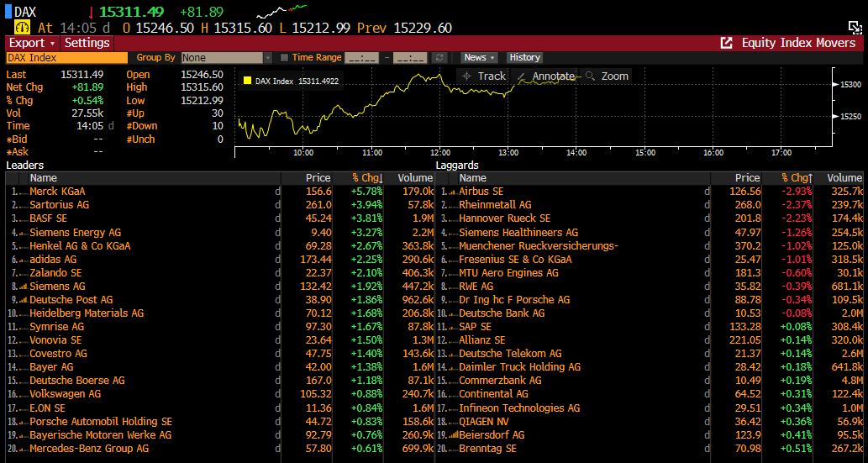Click the window expand icon at top right
Image resolution: width=868 pixels, height=463 pixels.
pyautogui.click(x=855, y=27)
